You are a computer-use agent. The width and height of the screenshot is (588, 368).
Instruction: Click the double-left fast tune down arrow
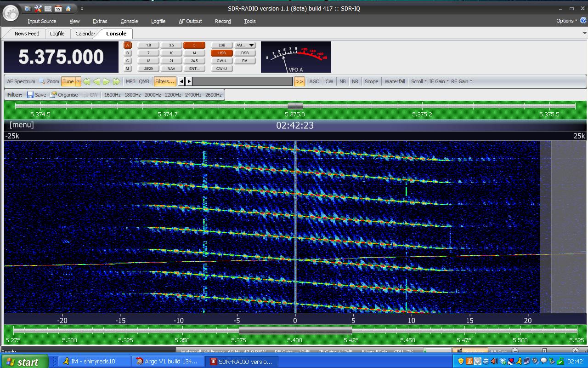pos(86,81)
